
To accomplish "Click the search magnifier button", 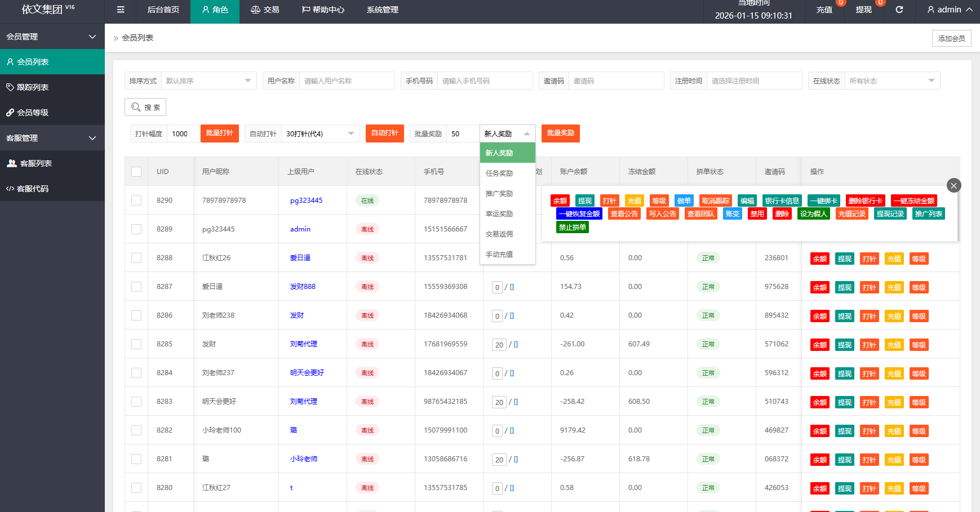I will tap(145, 107).
